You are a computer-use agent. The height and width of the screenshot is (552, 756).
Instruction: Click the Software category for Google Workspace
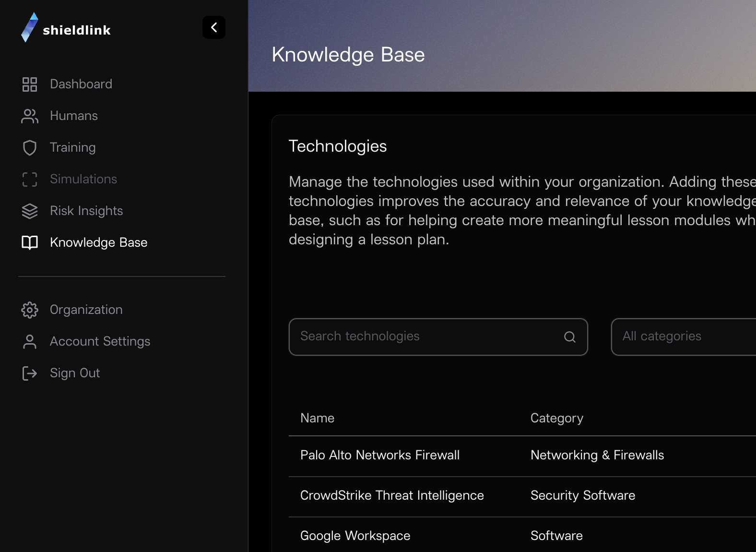556,536
